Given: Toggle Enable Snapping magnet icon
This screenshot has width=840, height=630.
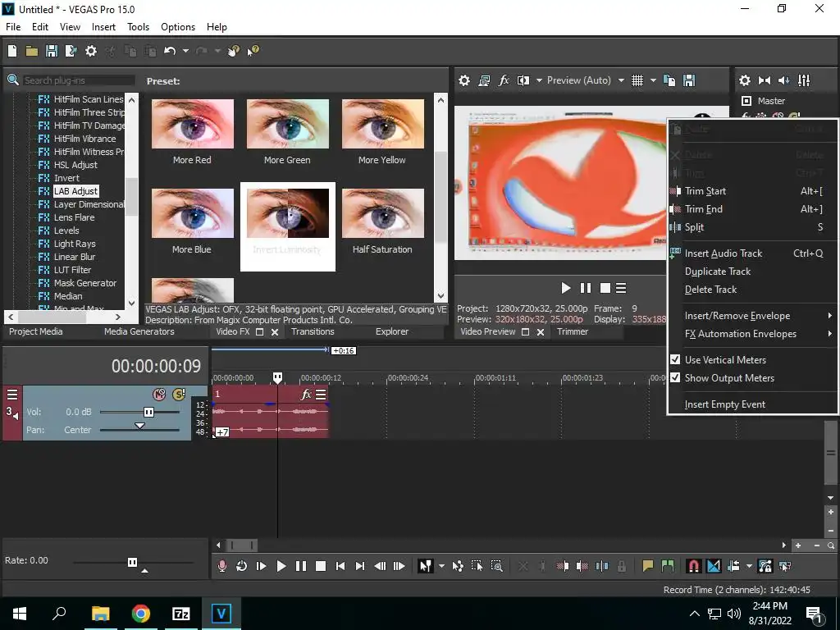Looking at the screenshot, I should [x=693, y=566].
